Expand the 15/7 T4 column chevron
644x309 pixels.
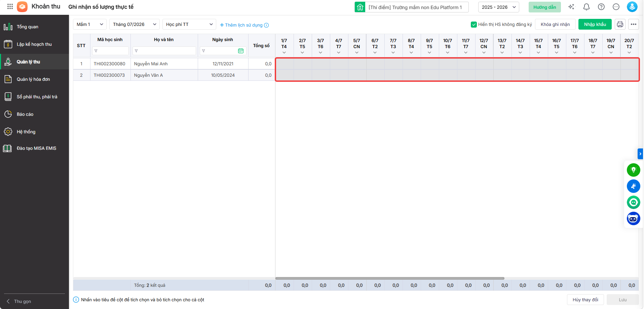[x=538, y=53]
